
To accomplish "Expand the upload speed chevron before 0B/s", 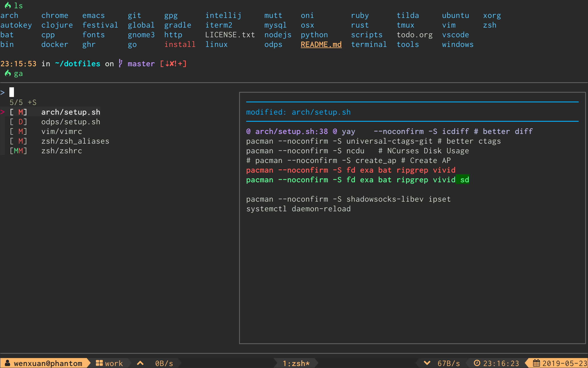I will (140, 363).
